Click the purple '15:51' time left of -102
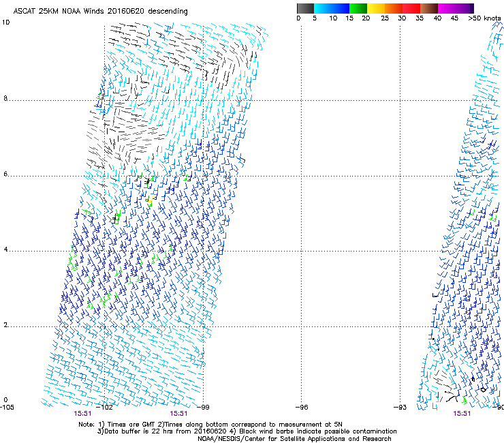 click(82, 414)
